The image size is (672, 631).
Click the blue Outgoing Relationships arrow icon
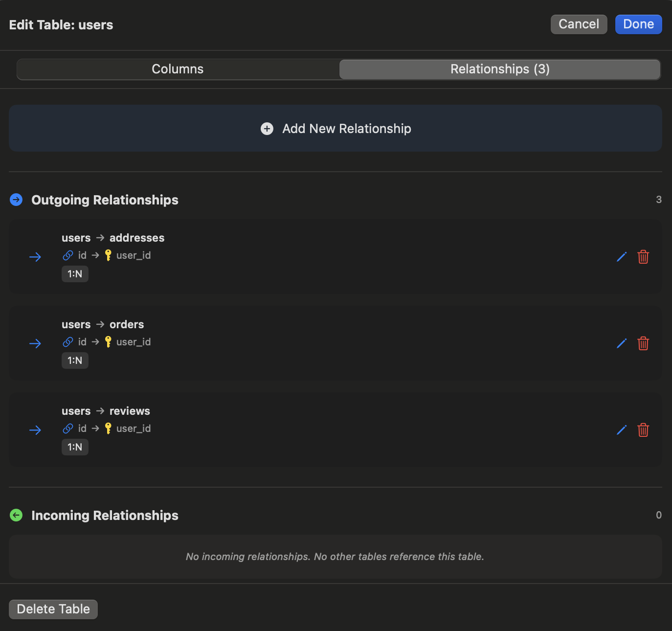[16, 200]
